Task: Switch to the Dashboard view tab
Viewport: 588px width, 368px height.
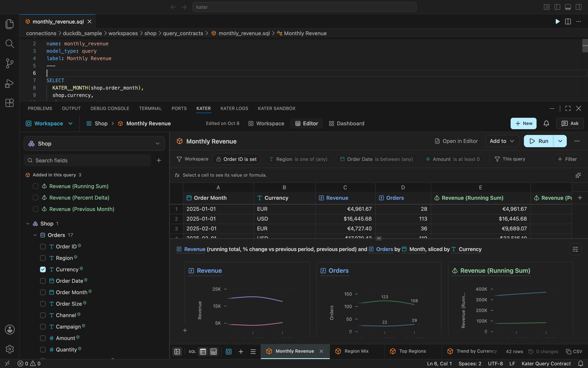Action: [x=347, y=123]
